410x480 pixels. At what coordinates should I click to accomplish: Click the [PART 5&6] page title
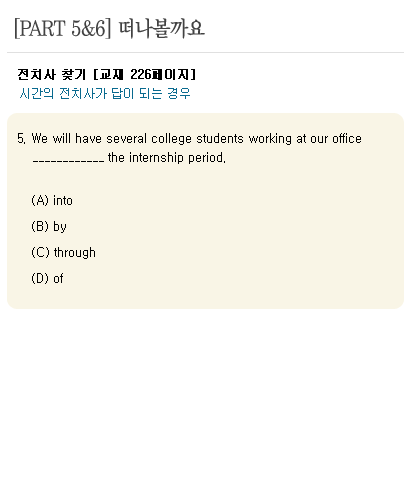click(62, 28)
